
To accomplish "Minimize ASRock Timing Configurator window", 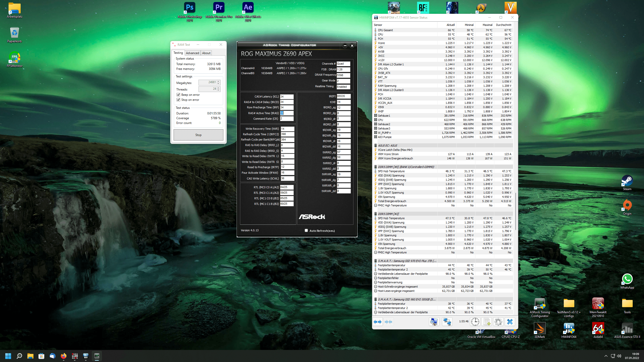I will [345, 46].
